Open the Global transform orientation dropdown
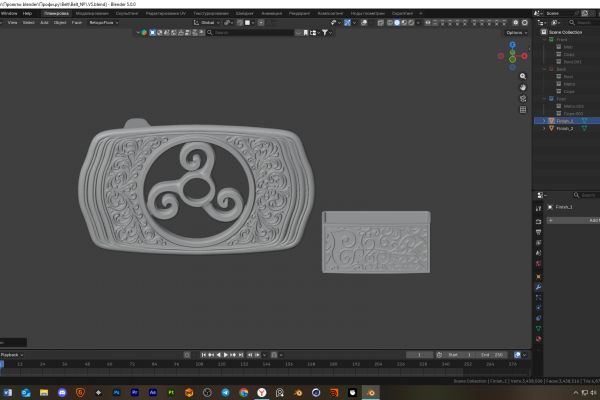The height and width of the screenshot is (400, 600). click(207, 23)
